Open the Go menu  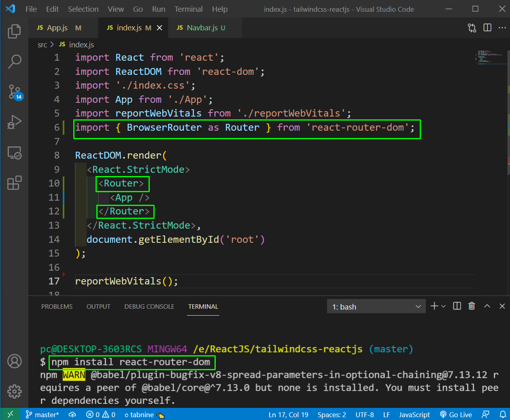[138, 9]
